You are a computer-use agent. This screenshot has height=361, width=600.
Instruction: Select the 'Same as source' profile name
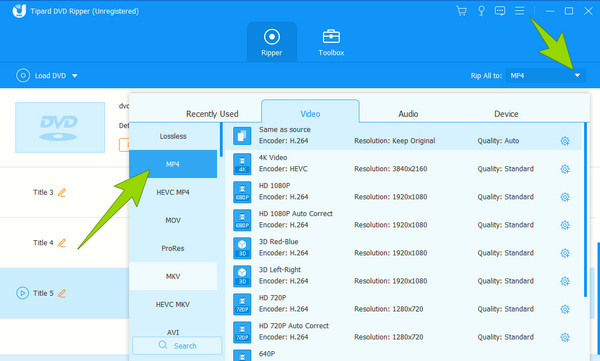(285, 129)
